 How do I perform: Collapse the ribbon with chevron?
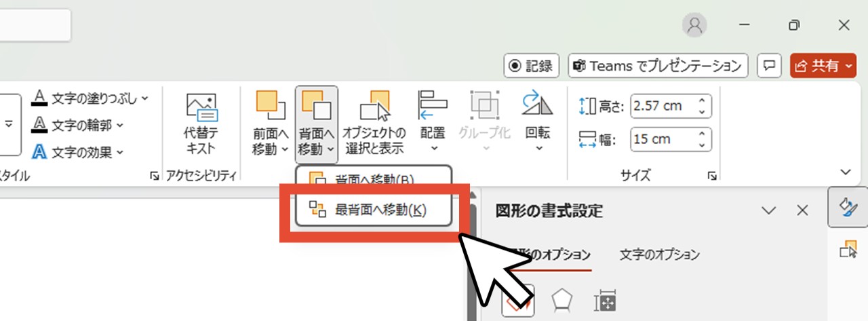point(846,172)
